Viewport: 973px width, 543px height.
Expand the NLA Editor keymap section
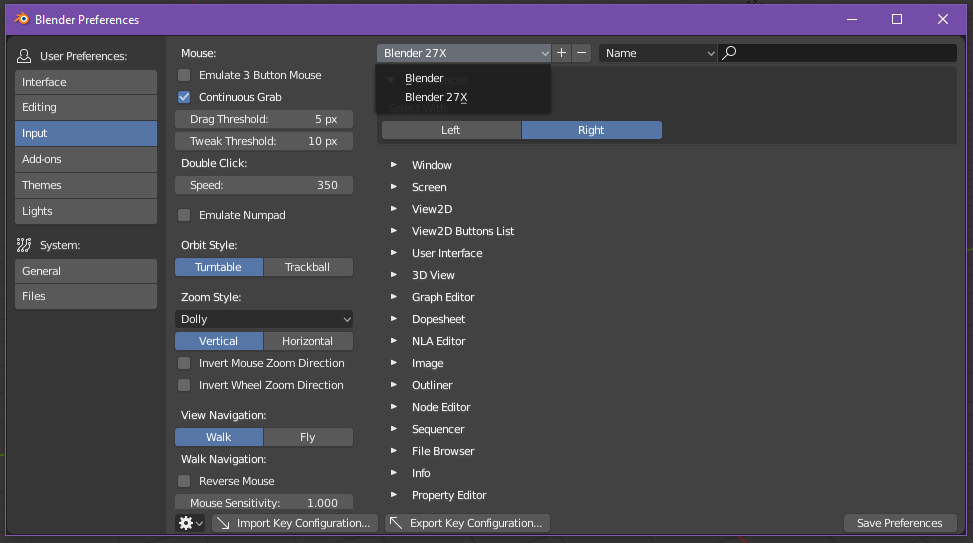click(394, 341)
